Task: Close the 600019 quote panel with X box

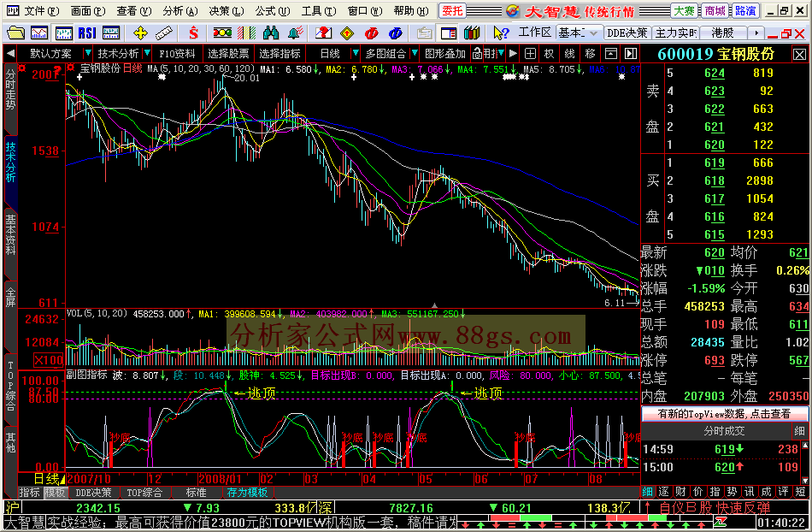Action: coord(799,54)
